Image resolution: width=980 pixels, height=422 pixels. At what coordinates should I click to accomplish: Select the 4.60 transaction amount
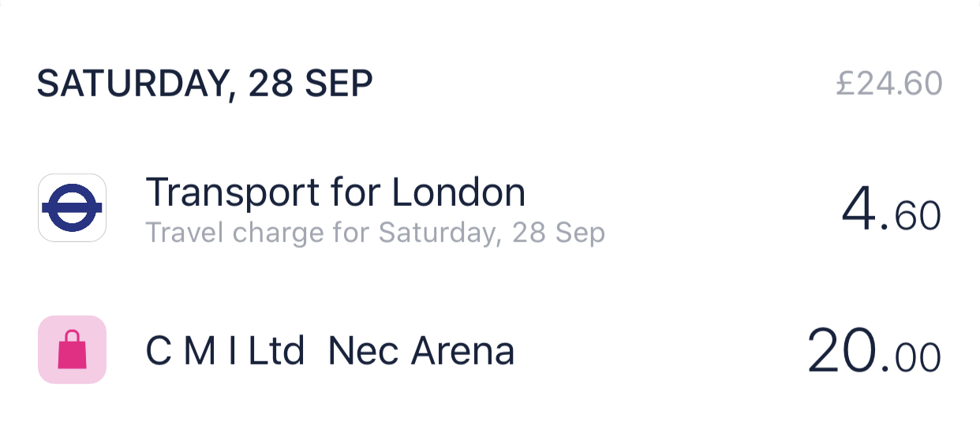pos(891,214)
